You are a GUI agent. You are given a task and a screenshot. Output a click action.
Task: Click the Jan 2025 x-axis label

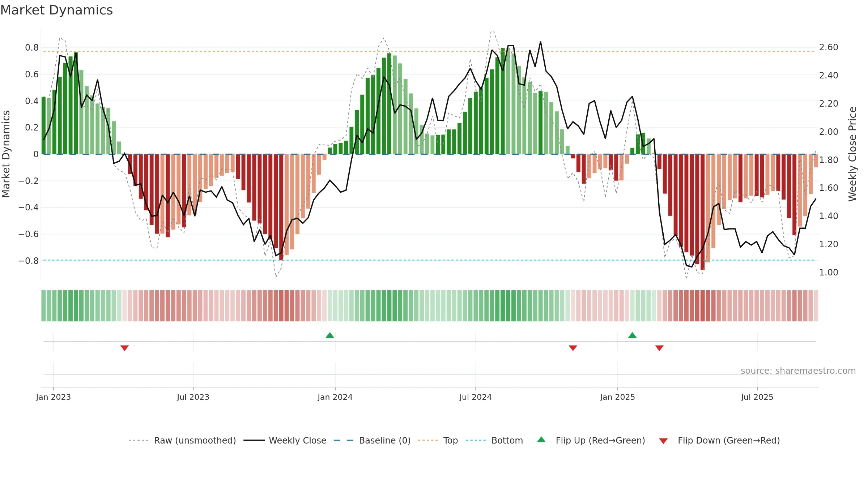617,397
